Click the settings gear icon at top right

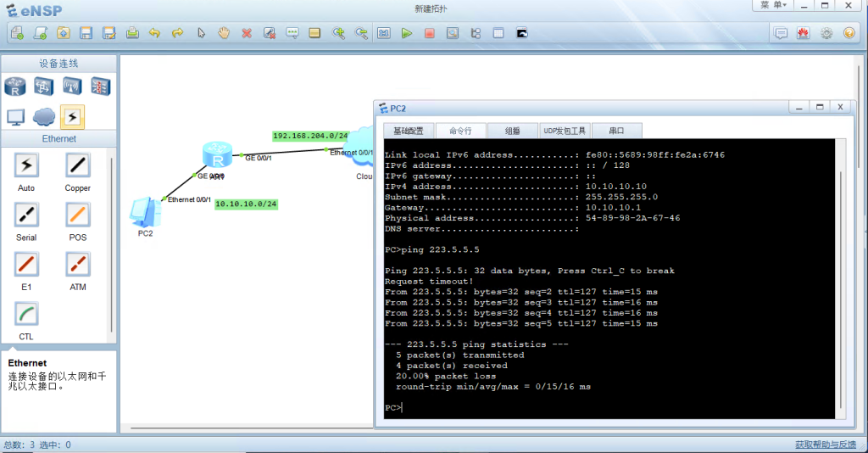pyautogui.click(x=826, y=33)
